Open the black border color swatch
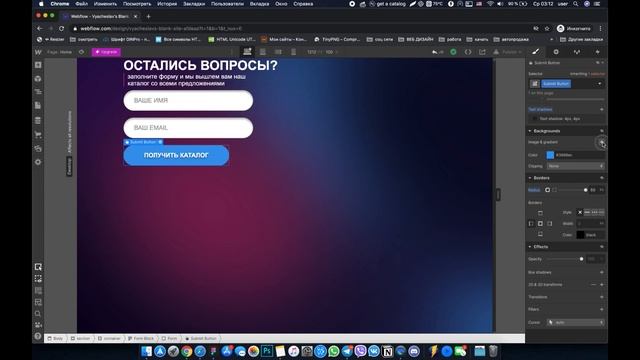This screenshot has width=640, height=360. 580,235
